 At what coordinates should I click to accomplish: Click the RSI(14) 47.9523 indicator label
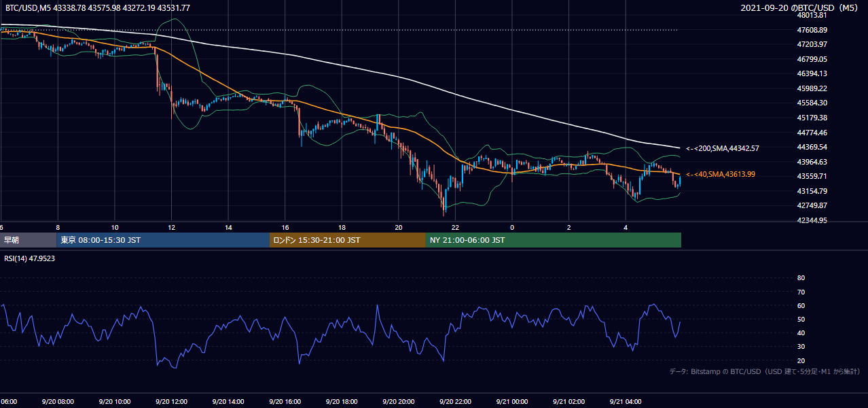pos(30,258)
